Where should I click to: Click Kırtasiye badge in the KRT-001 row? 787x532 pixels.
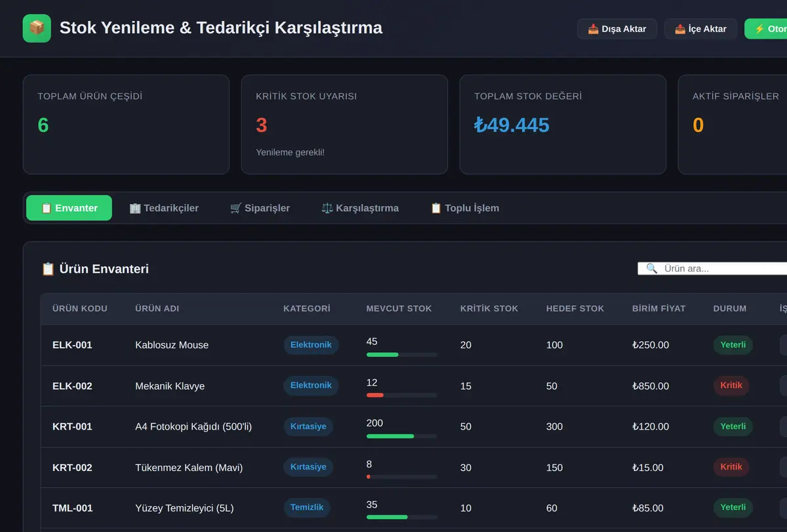[308, 426]
